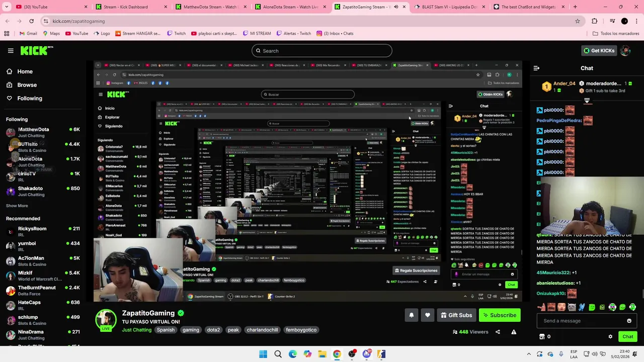Open OBS Studio from the taskbar
The image size is (644, 362).
tap(352, 354)
